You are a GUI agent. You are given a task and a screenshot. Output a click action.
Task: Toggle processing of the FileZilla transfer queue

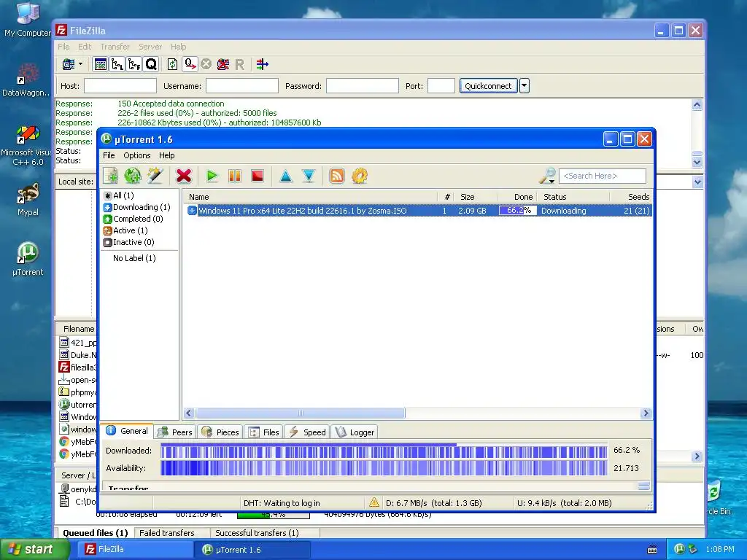tap(190, 64)
